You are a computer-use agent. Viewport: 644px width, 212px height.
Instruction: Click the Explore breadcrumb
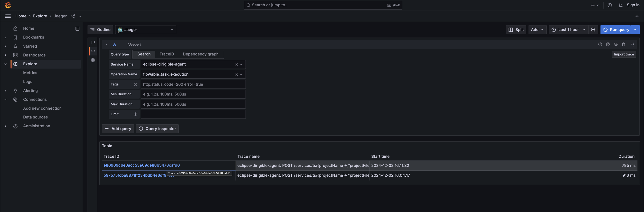tap(40, 16)
